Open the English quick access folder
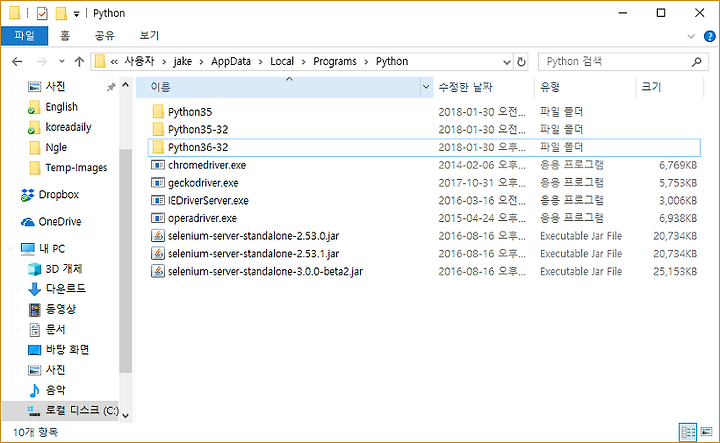720x443 pixels. click(x=53, y=107)
